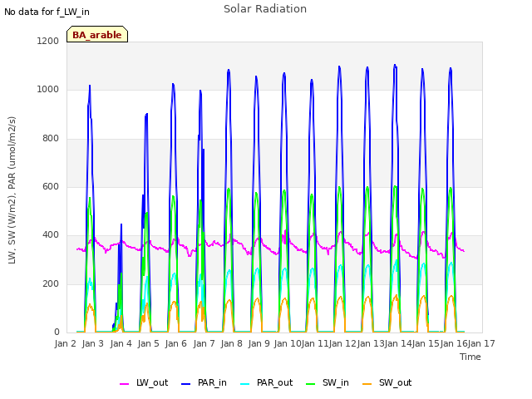Viewport: 532px width, 399px height.
Task: Click the y-axis units label
Action: (12, 190)
